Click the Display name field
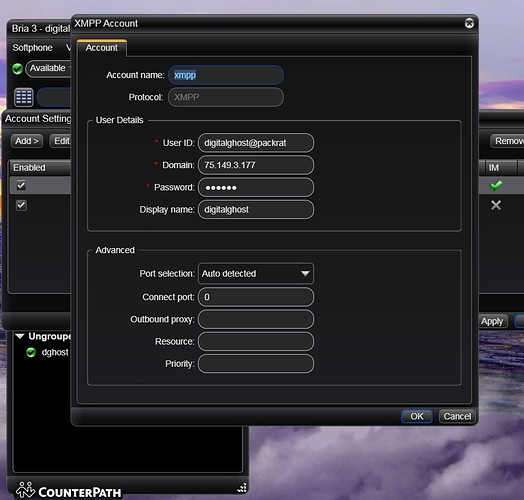This screenshot has width=524, height=500. coord(256,210)
